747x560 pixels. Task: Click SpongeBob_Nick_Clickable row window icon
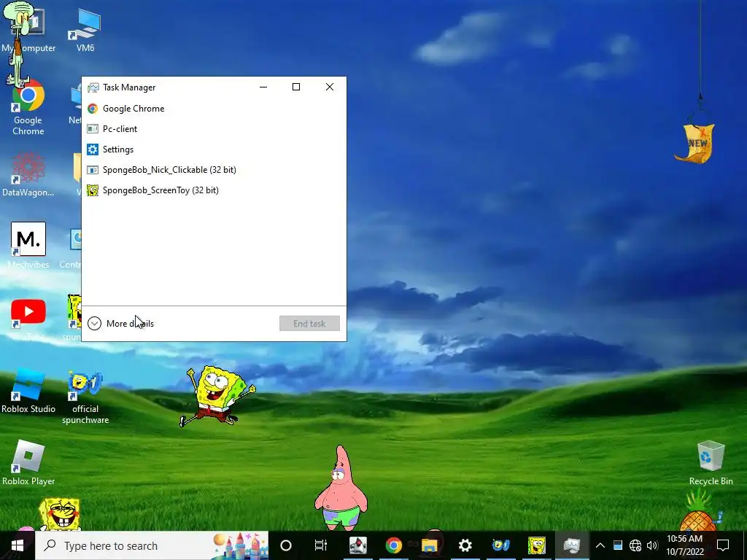click(x=93, y=170)
